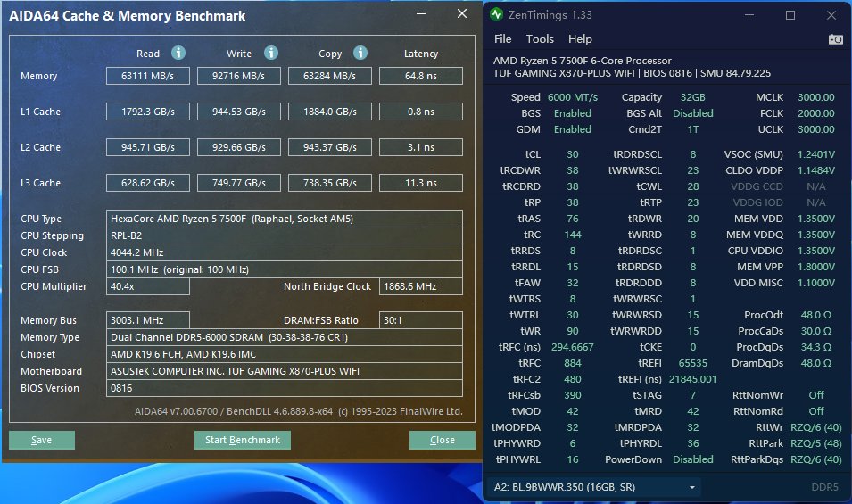Click the DDR5 label in ZenTimings
This screenshot has width=852, height=504.
click(x=824, y=487)
